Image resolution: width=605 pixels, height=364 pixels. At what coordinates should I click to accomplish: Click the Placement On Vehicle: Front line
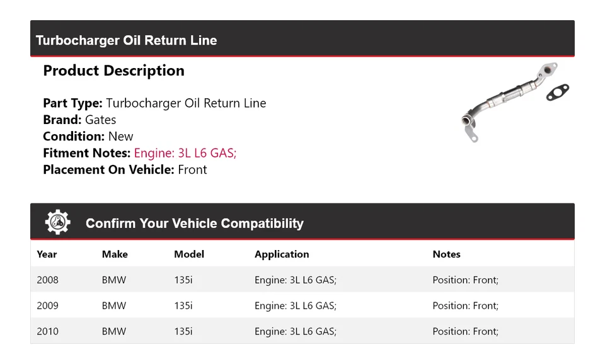coord(125,169)
